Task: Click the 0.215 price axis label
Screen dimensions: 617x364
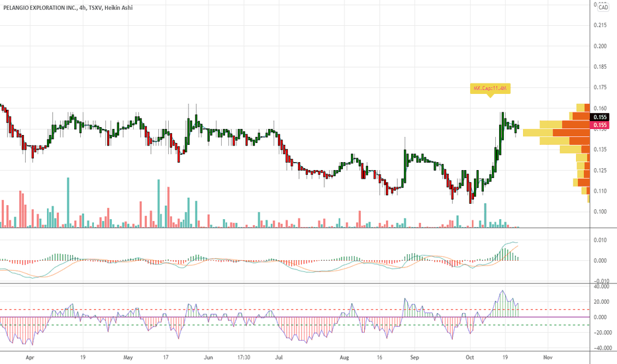Action: [600, 25]
